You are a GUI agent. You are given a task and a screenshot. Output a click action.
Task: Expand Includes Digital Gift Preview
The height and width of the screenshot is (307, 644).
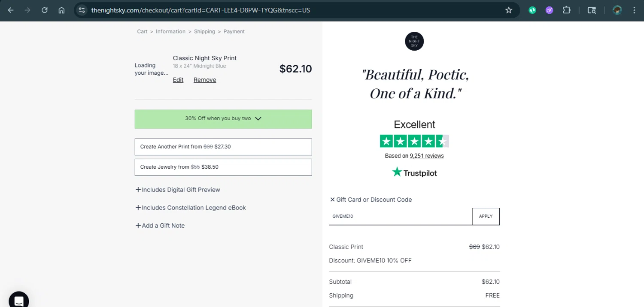[178, 190]
